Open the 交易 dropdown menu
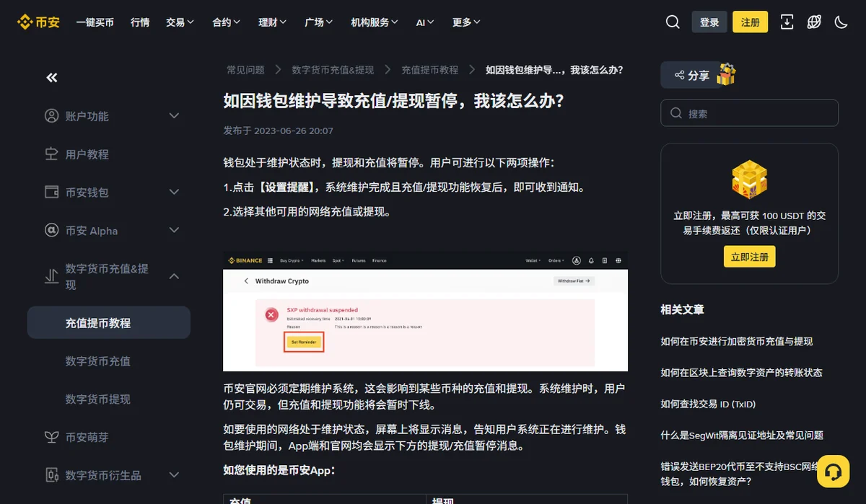 pyautogui.click(x=180, y=22)
